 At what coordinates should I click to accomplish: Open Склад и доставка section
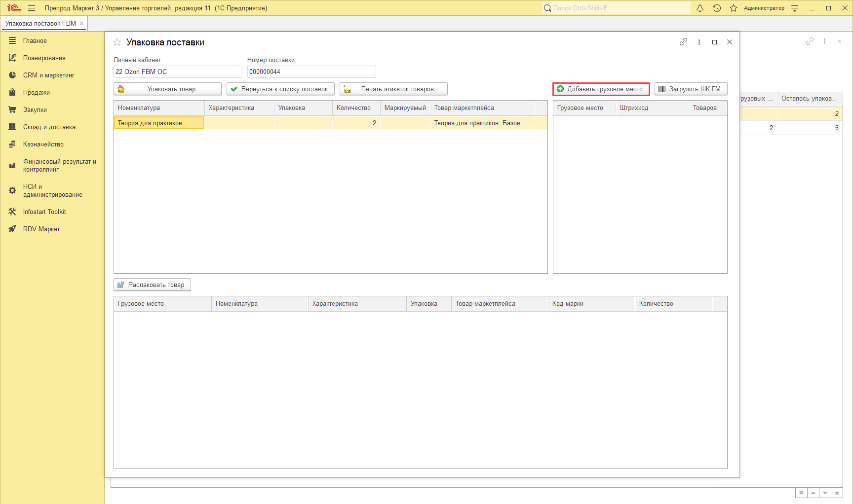coord(49,127)
